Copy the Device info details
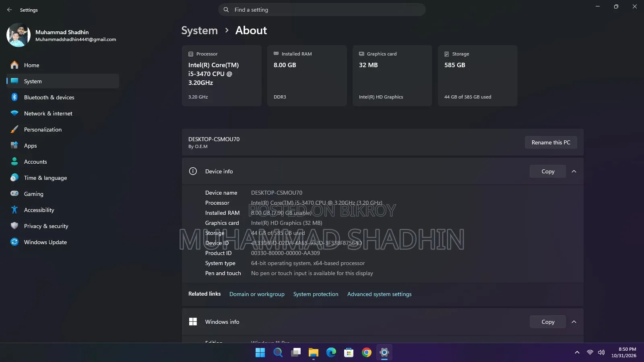 (x=548, y=171)
